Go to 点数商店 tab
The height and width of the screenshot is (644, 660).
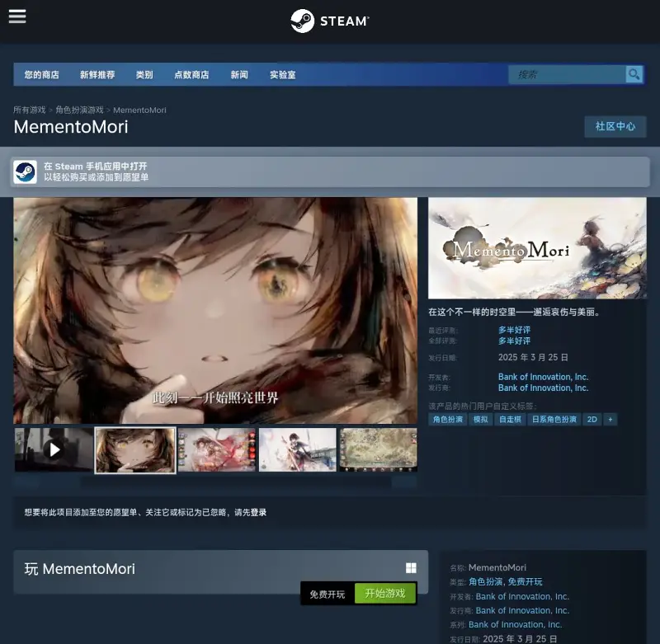click(x=191, y=74)
